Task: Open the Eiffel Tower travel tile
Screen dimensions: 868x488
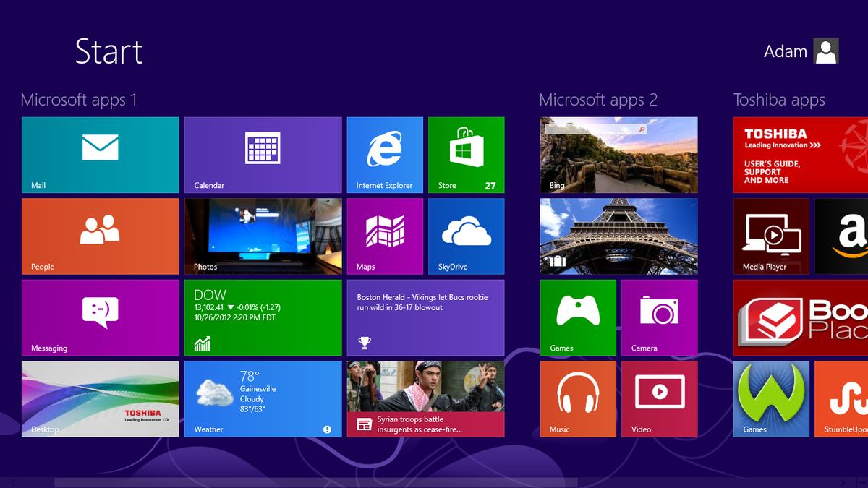Action: tap(619, 236)
